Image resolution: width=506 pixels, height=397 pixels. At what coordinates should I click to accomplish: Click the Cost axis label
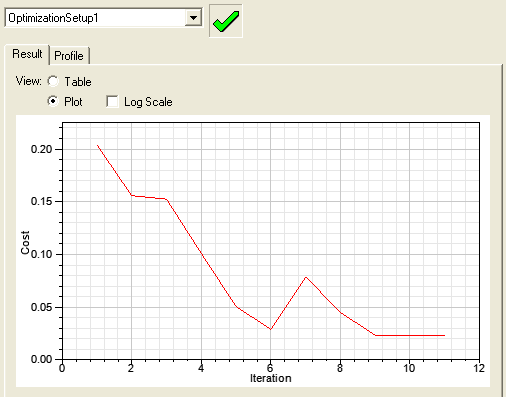[x=25, y=242]
